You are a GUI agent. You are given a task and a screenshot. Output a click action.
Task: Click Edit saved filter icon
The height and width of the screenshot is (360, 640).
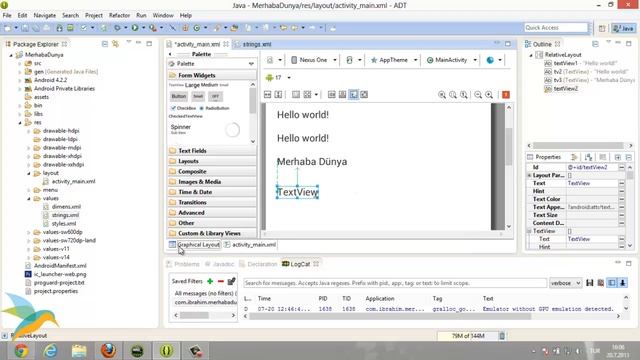click(231, 281)
